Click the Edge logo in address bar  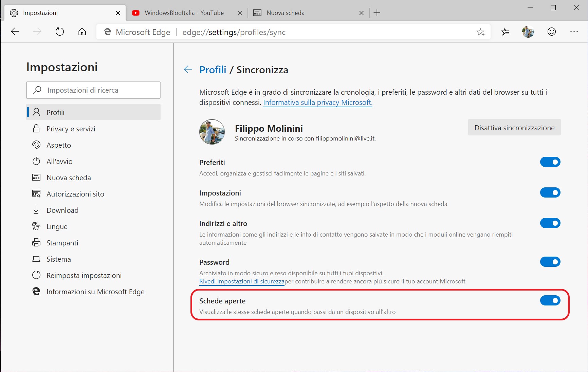[108, 32]
